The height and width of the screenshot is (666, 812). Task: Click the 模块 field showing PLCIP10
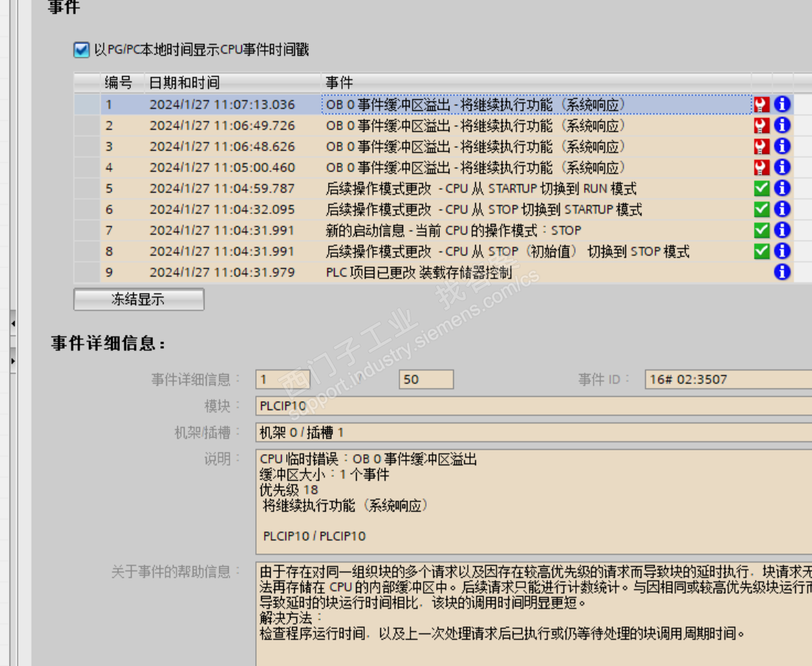[534, 405]
